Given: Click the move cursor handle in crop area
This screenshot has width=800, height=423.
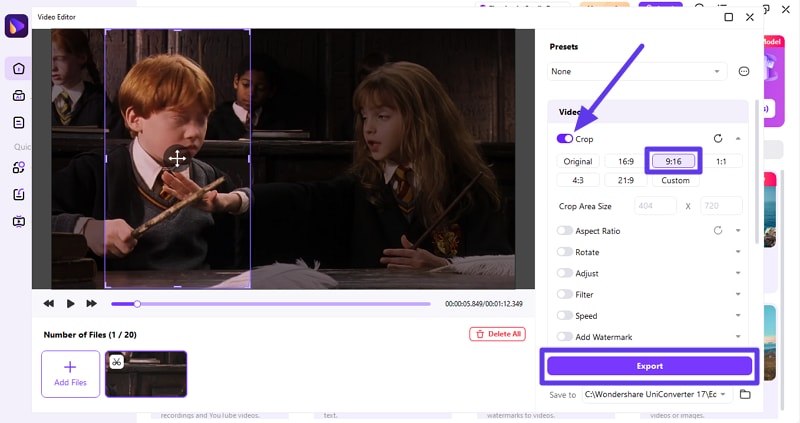Looking at the screenshot, I should (x=177, y=159).
